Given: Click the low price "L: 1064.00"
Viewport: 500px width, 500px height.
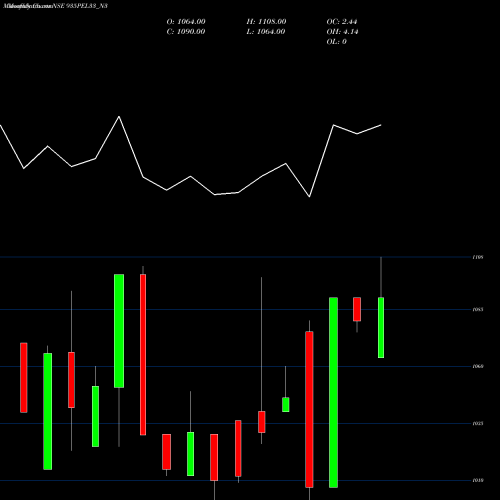Looking at the screenshot, I should [x=266, y=32].
